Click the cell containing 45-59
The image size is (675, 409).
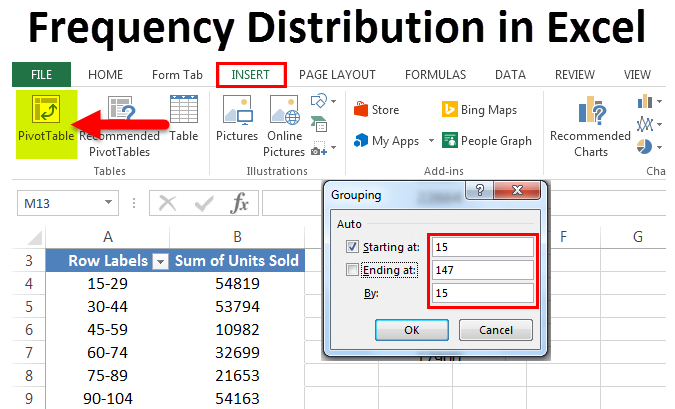tap(108, 330)
